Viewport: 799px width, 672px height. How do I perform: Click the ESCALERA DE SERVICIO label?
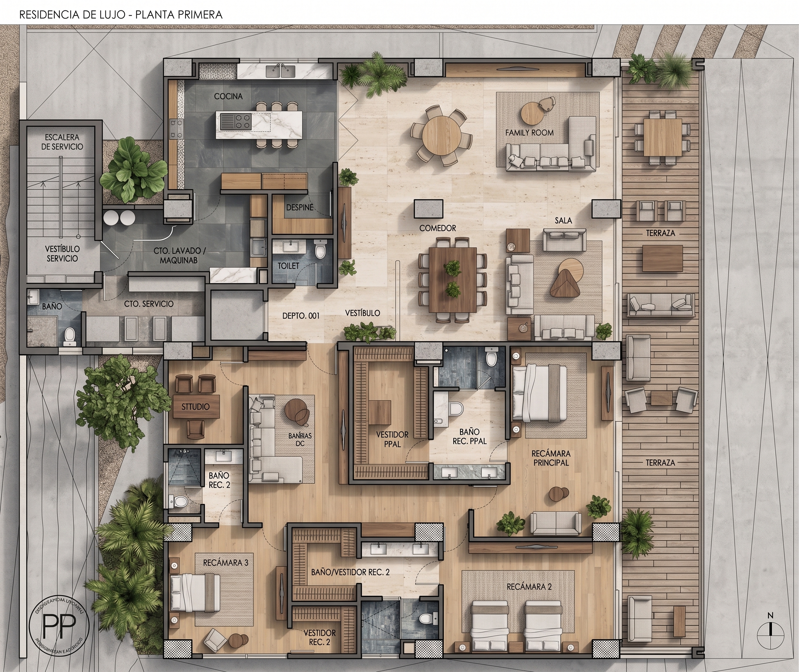(x=62, y=142)
